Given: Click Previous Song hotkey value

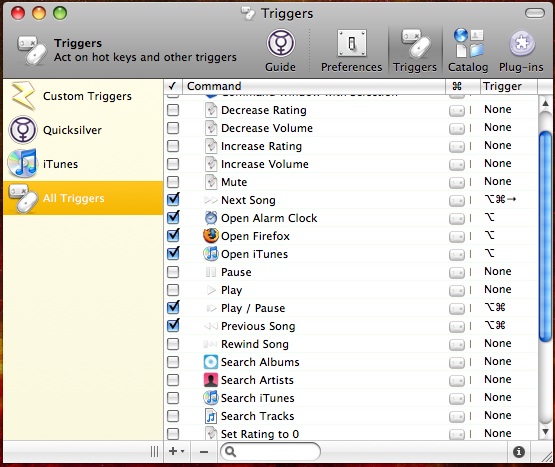Looking at the screenshot, I should pos(495,325).
